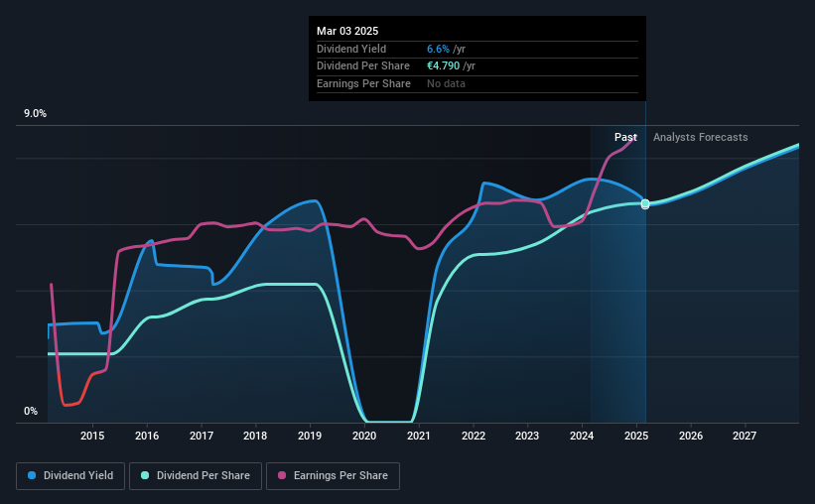The image size is (815, 504).
Task: Click the 2020 x-axis label
Action: point(364,436)
